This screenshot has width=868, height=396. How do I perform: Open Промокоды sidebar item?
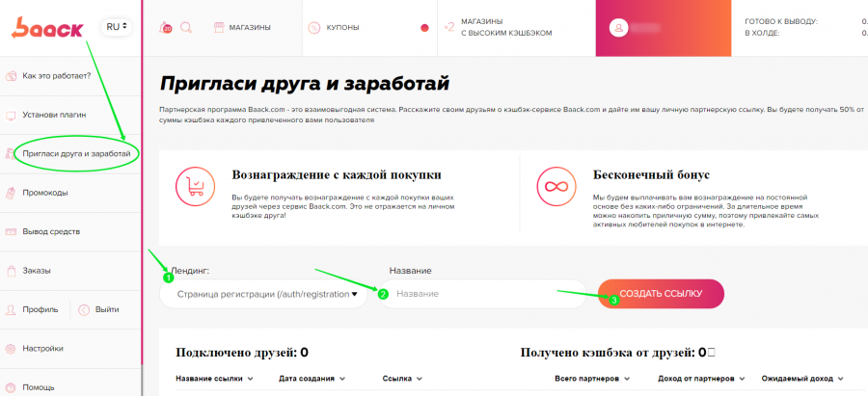tap(45, 193)
